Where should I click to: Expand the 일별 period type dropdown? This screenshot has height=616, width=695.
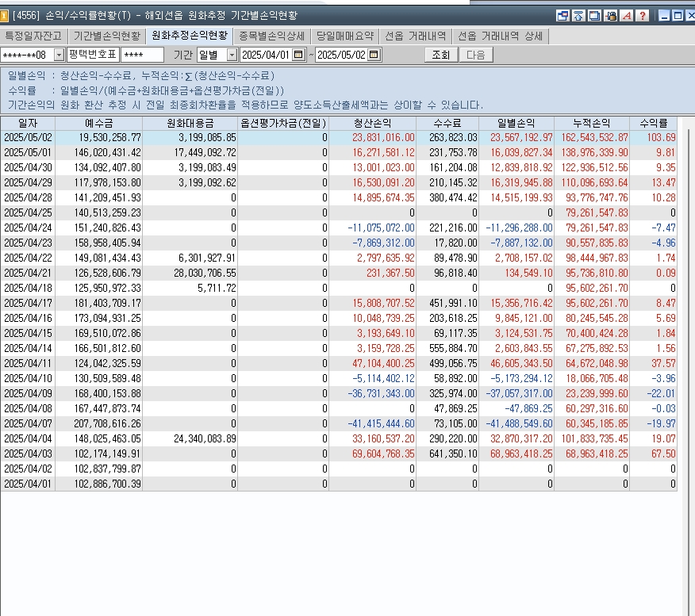click(232, 55)
